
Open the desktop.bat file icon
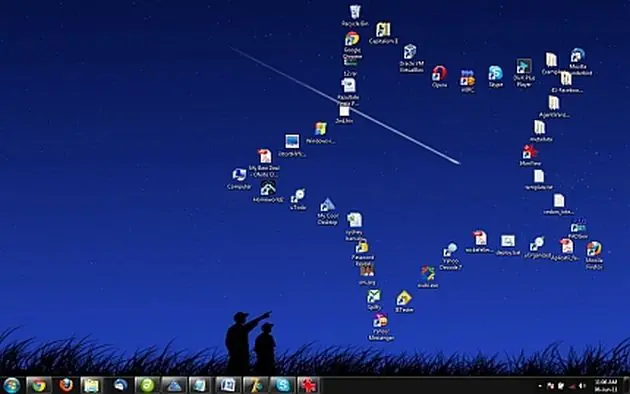508,241
